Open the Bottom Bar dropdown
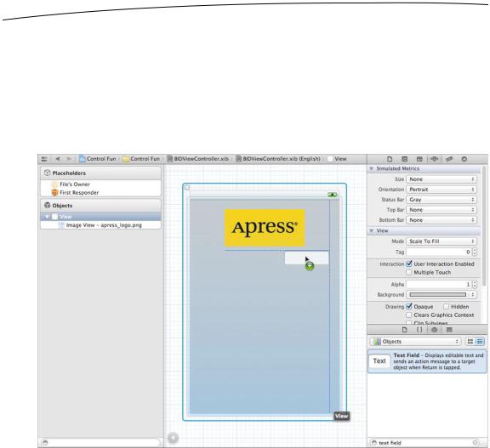The height and width of the screenshot is (448, 490). [x=442, y=220]
